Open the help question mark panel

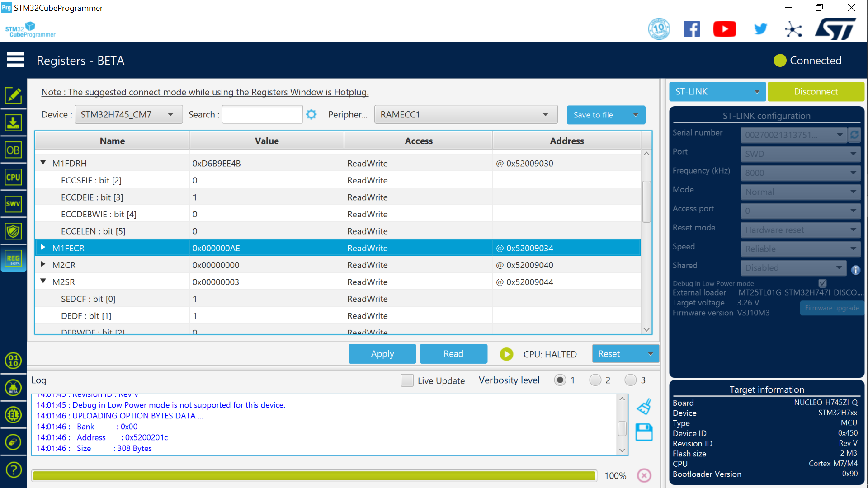pos(14,469)
